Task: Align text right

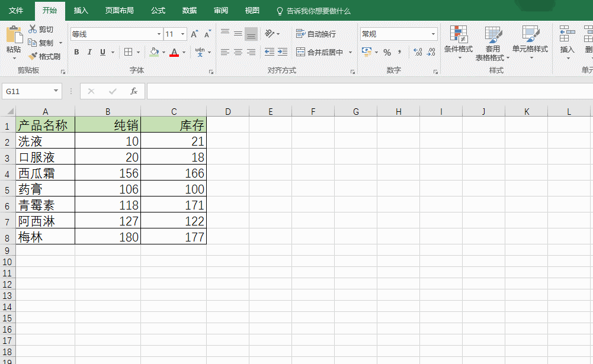Action: (x=251, y=52)
